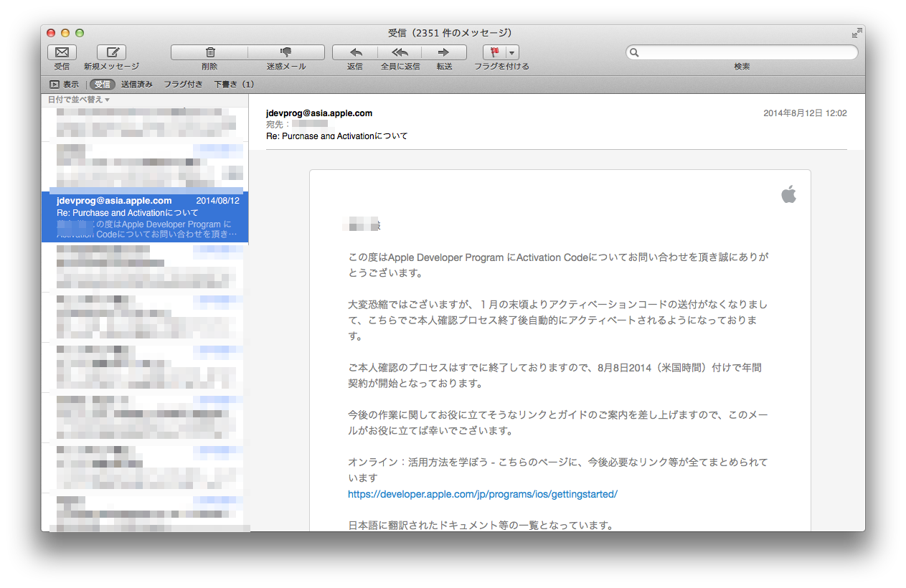Click the line 日本語に翻訳されたドキュメント等の一覧

[x=481, y=525]
